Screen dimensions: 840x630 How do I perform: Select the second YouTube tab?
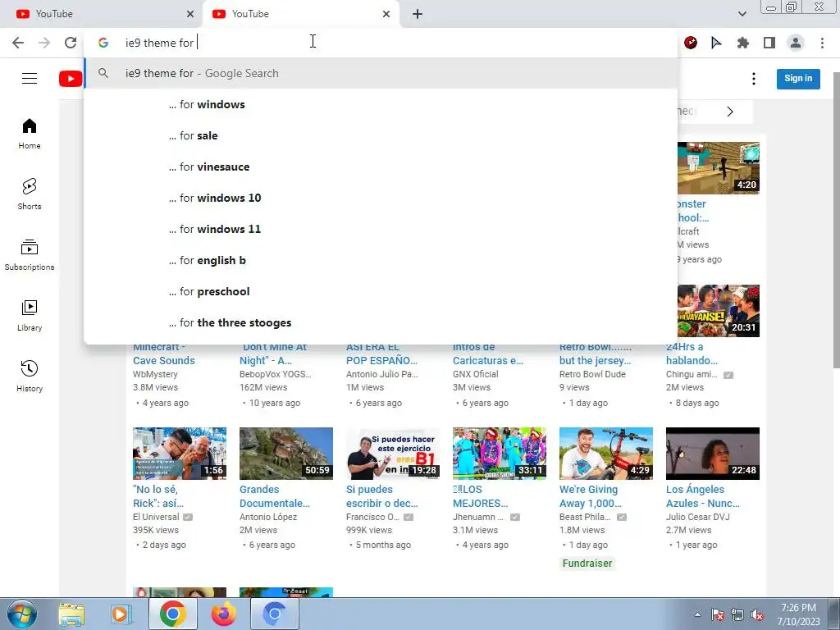[300, 14]
